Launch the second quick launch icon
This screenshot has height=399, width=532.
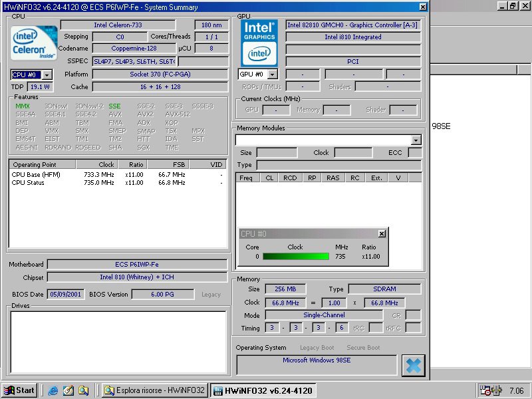(x=68, y=390)
